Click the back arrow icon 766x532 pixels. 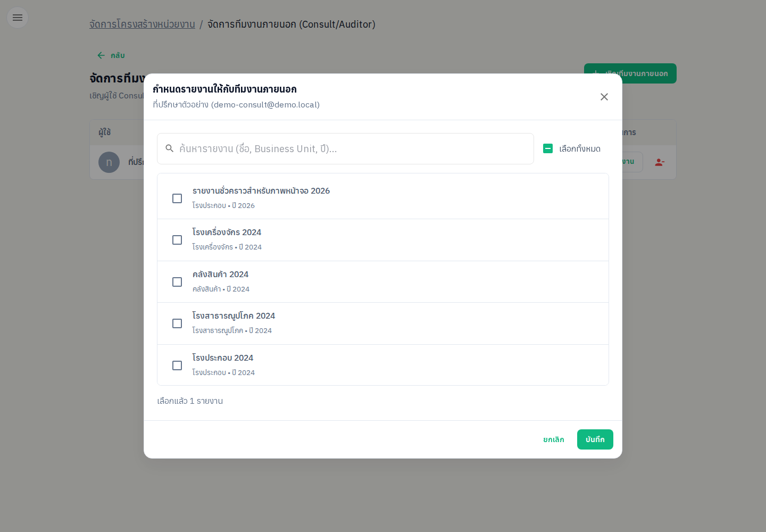coord(101,55)
